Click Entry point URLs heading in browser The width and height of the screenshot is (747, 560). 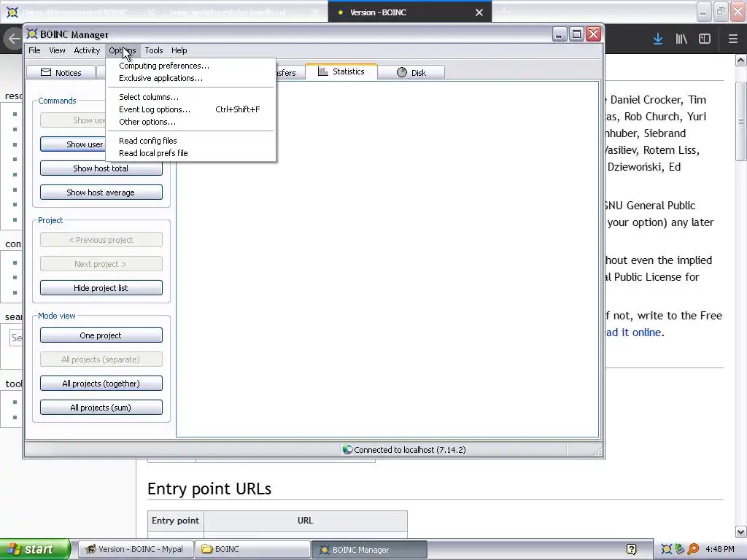[209, 489]
